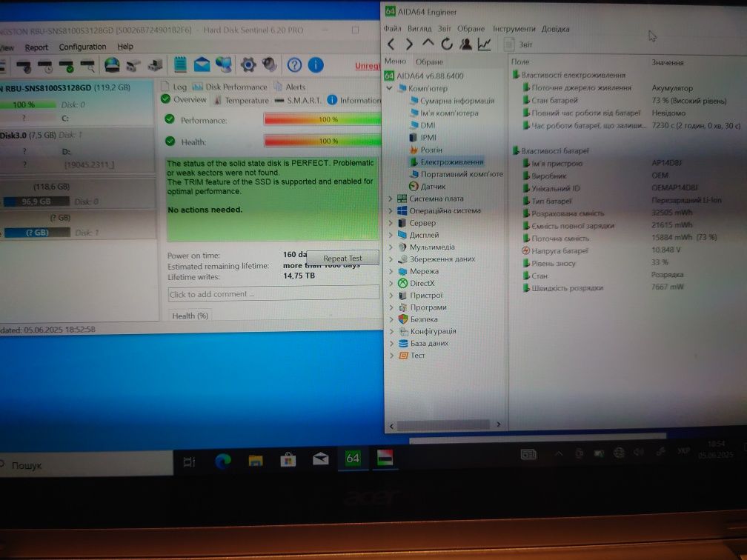Select Розгін item in AIDA64 tree
This screenshot has width=747, height=560.
(426, 150)
